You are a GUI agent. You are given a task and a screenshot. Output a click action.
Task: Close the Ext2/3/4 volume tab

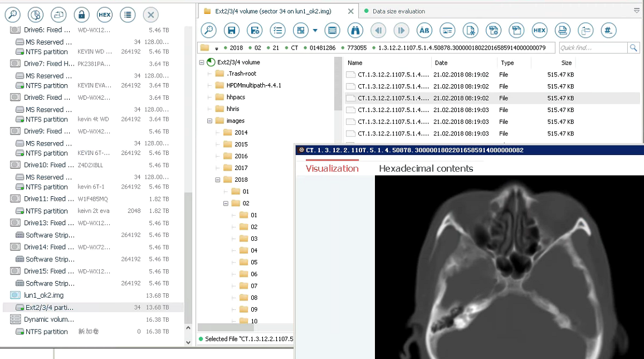pos(351,11)
